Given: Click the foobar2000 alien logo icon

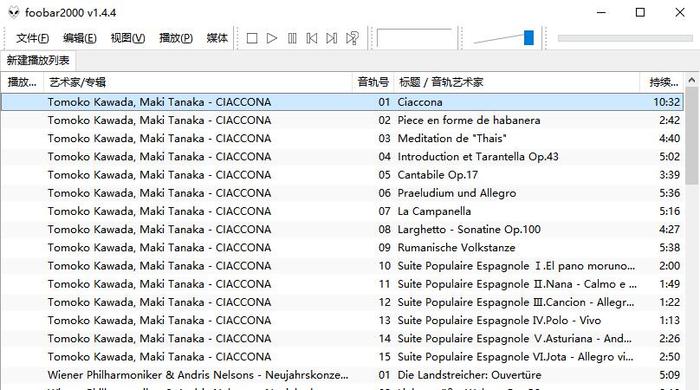Looking at the screenshot, I should 14,12.
